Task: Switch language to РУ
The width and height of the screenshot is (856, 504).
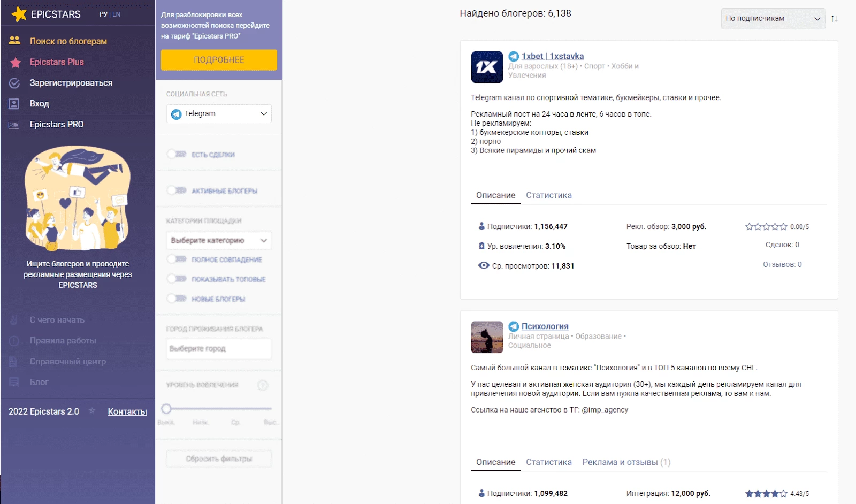Action: pyautogui.click(x=103, y=14)
